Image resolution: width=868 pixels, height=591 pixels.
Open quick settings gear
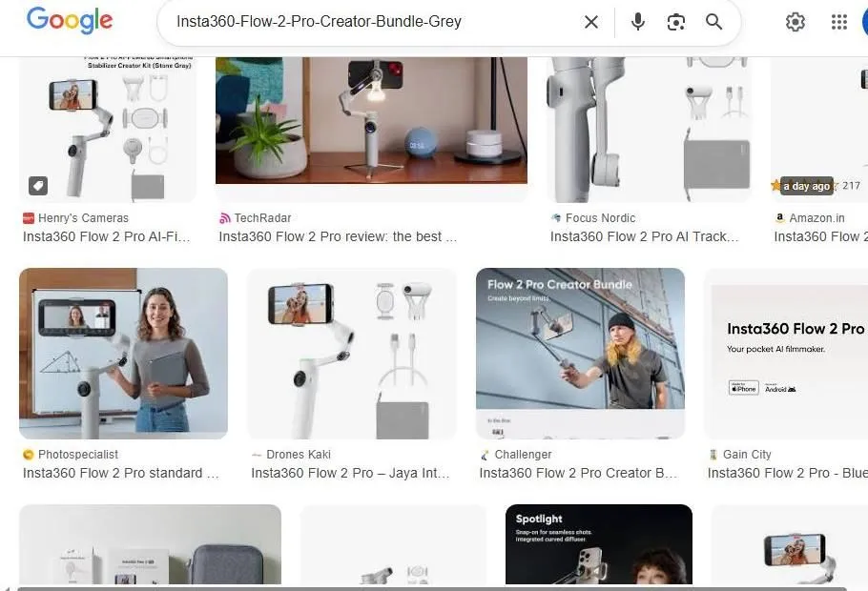tap(796, 22)
